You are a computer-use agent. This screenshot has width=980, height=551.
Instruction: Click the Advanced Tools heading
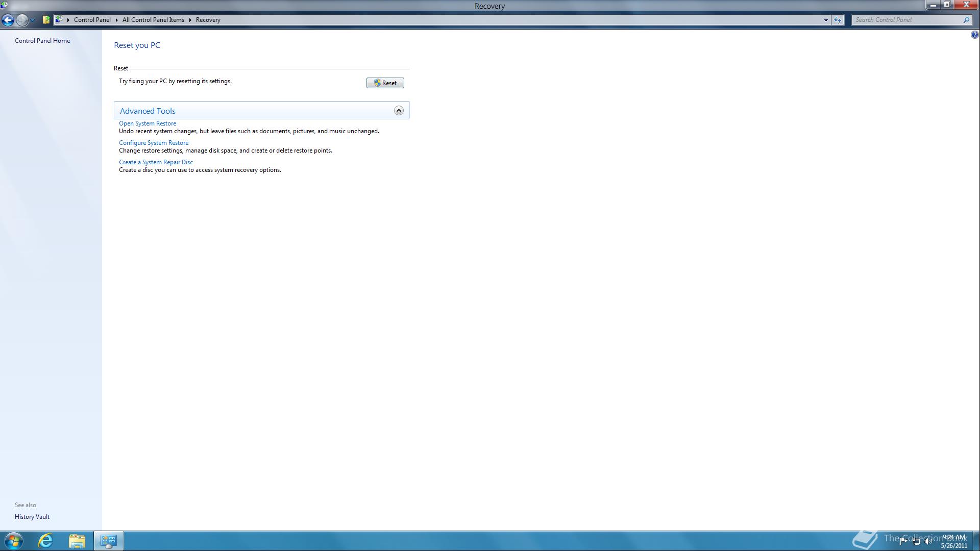[x=148, y=111]
